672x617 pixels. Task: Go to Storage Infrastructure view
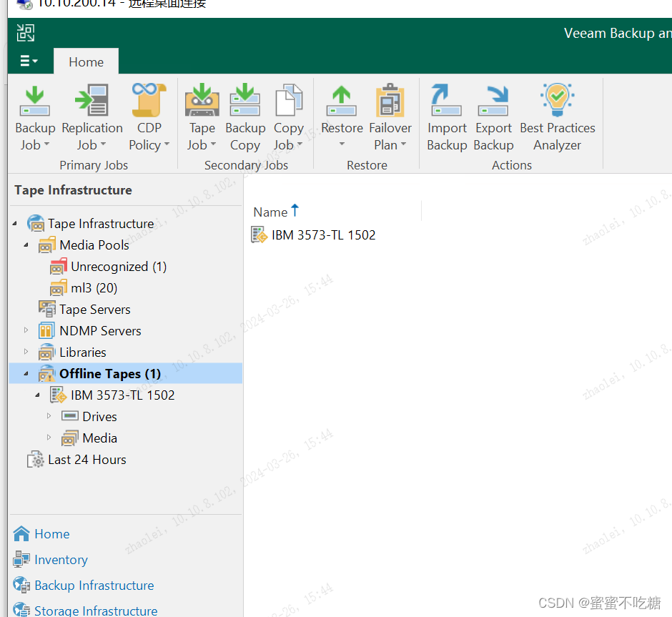96,611
